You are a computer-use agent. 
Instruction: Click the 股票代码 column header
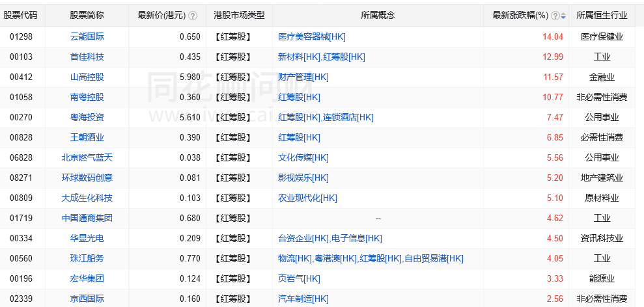[20, 15]
